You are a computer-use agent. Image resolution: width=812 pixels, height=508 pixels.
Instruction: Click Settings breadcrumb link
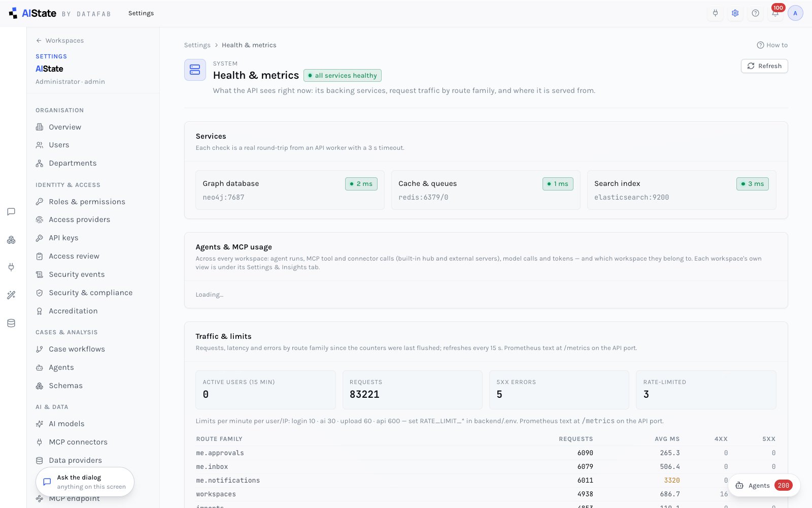[x=197, y=45]
